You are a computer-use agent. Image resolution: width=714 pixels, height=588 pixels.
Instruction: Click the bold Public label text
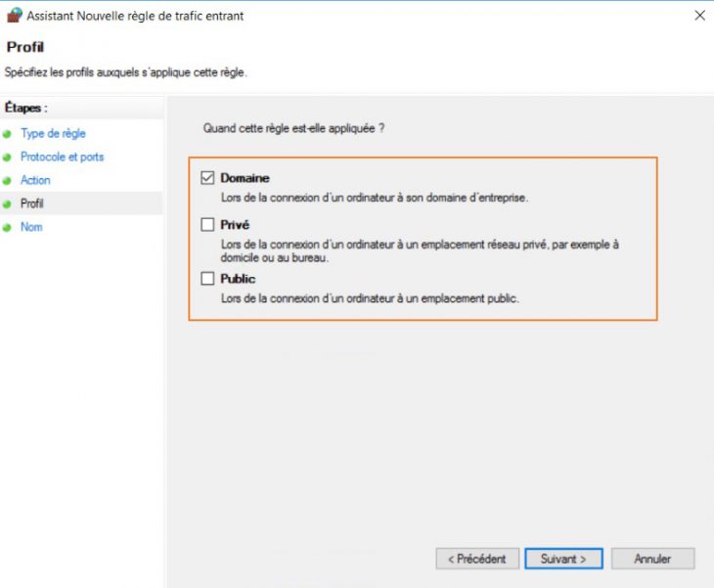click(x=238, y=279)
